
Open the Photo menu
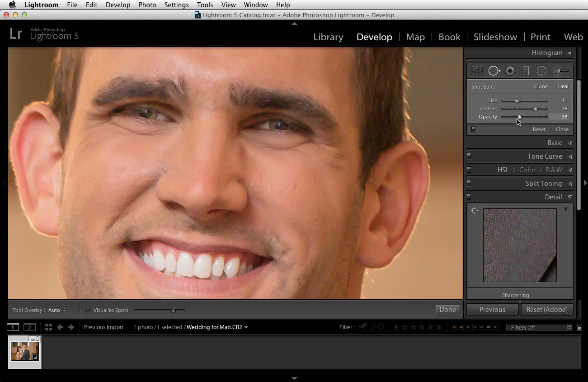(x=147, y=5)
